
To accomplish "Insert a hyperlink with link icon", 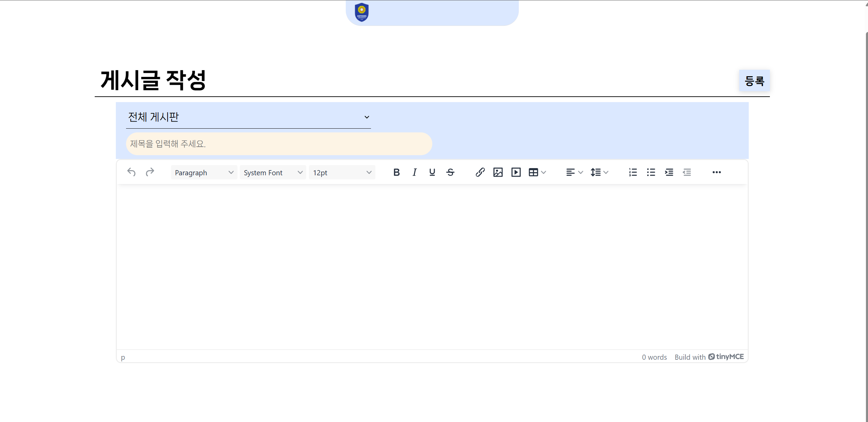I will pos(480,172).
